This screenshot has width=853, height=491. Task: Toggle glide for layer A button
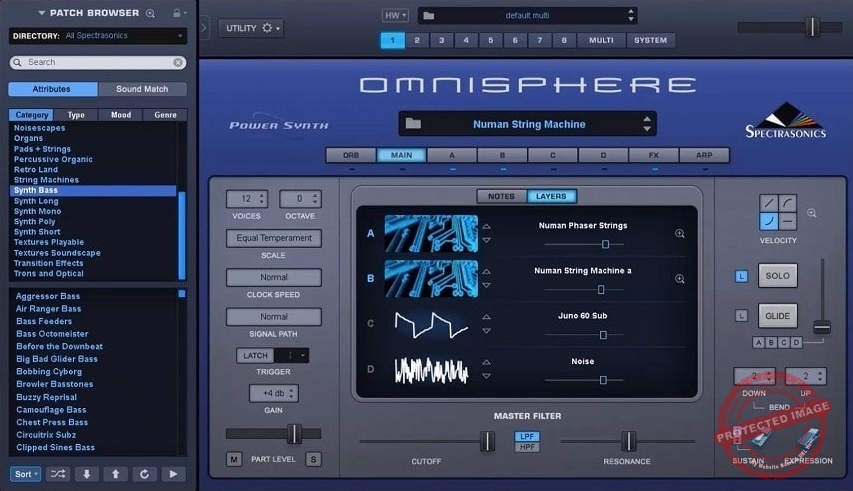click(x=758, y=343)
